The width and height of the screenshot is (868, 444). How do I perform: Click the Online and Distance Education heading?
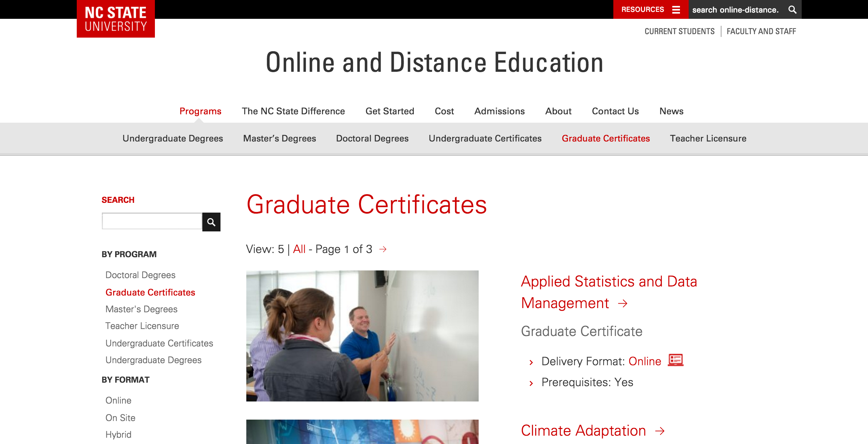click(x=434, y=62)
